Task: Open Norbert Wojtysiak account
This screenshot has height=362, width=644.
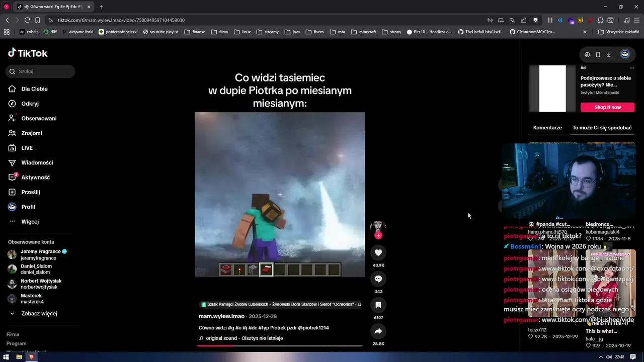Action: (41, 284)
